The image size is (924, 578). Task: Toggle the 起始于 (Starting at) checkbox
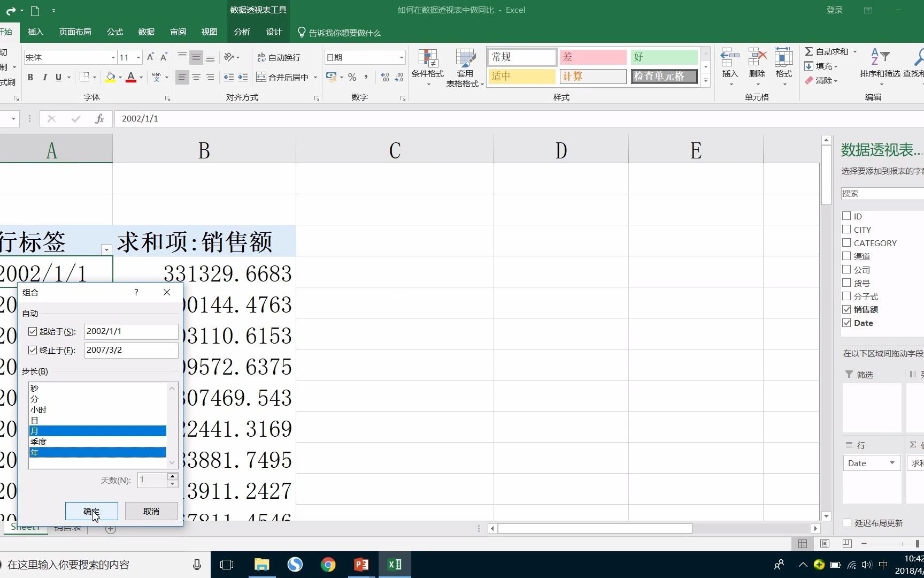pyautogui.click(x=33, y=332)
